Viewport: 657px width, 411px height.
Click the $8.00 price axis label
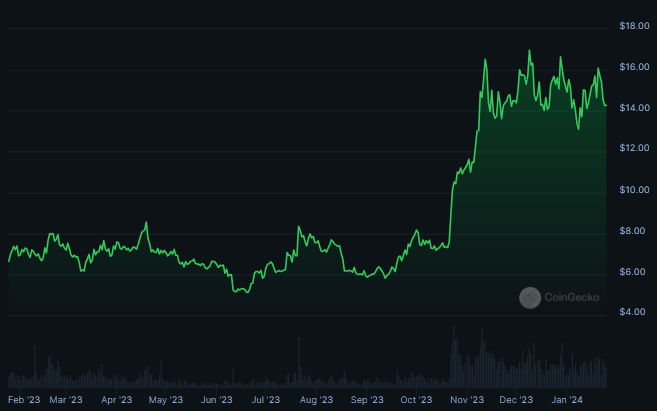[632, 231]
